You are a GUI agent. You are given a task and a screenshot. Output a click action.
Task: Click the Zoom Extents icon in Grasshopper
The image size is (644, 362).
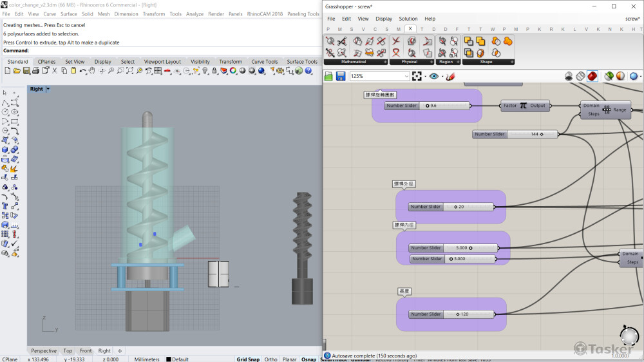tap(417, 76)
